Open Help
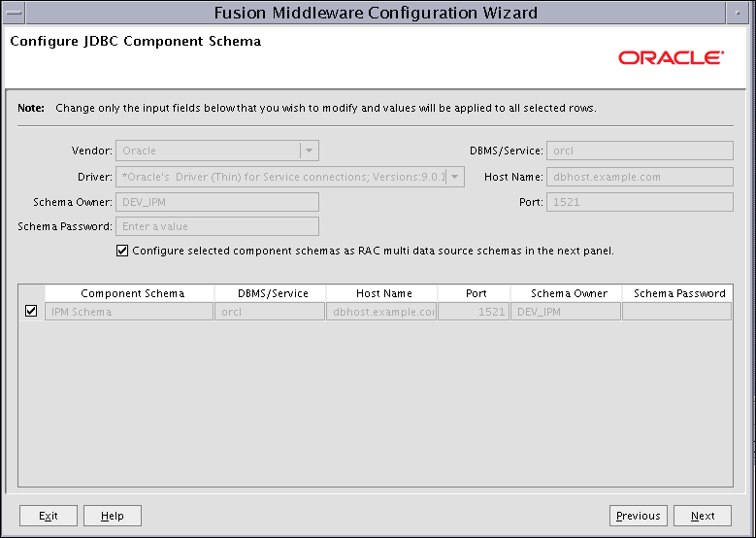This screenshot has height=538, width=756. point(113,516)
